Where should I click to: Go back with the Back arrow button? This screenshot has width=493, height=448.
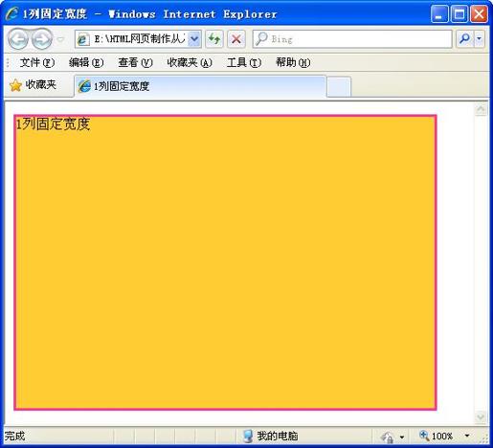(x=18, y=39)
